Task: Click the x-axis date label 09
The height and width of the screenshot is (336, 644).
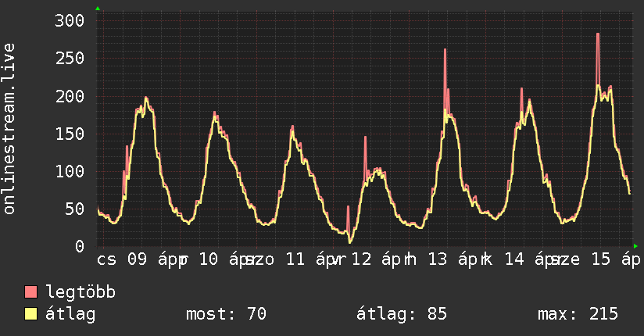Action: 137,259
